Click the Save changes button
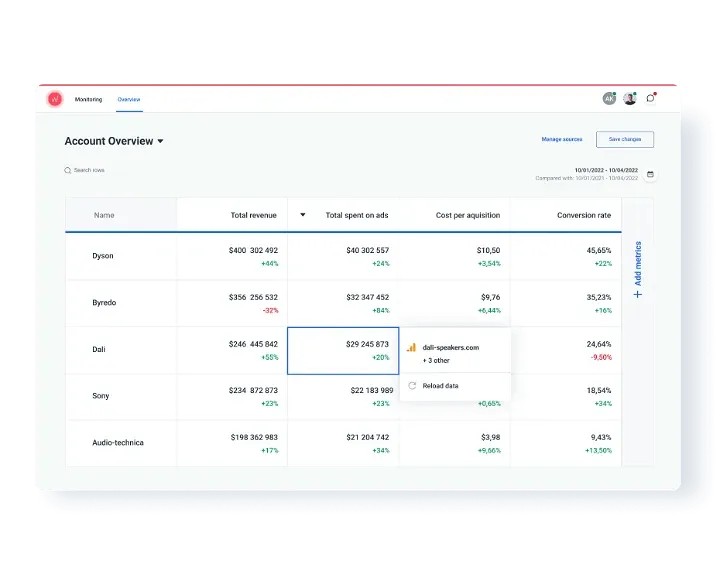The width and height of the screenshot is (720, 574). coord(625,139)
